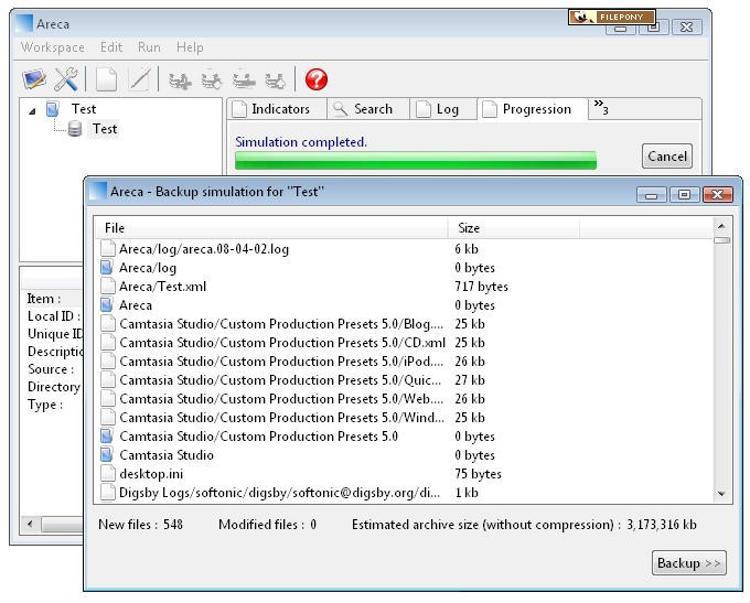Collapse the Test group tree node
This screenshot has height=603, width=750.
(x=32, y=111)
